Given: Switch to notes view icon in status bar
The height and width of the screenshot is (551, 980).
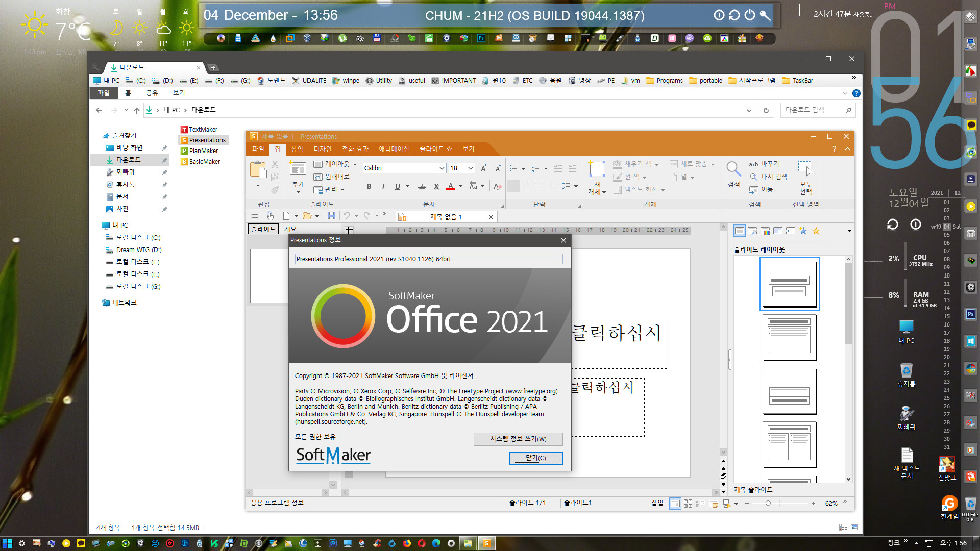Looking at the screenshot, I should pyautogui.click(x=714, y=504).
